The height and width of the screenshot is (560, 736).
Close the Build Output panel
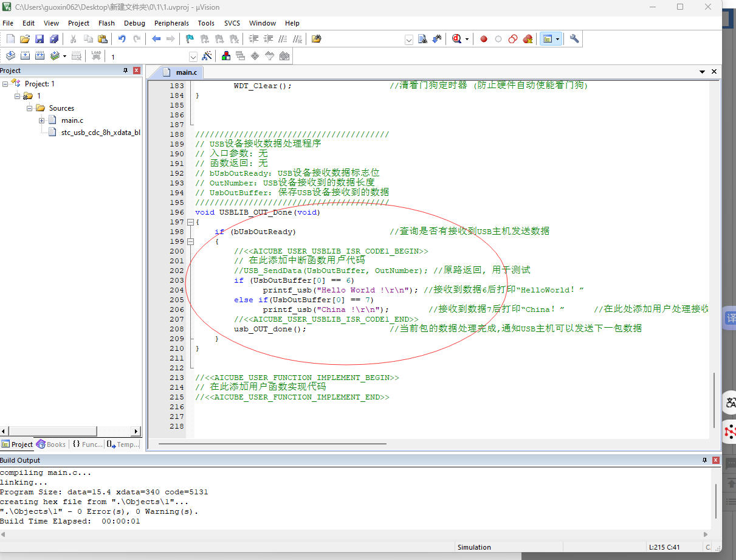716,460
